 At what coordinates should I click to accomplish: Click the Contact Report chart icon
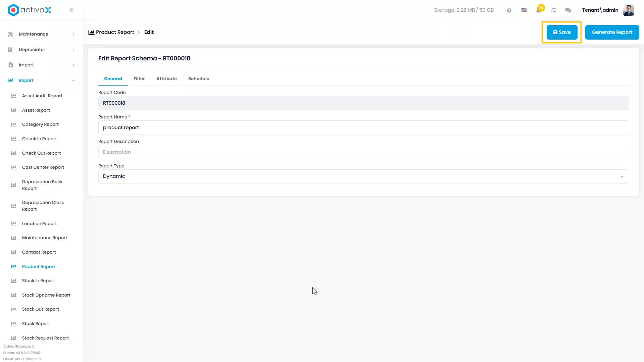point(14,252)
